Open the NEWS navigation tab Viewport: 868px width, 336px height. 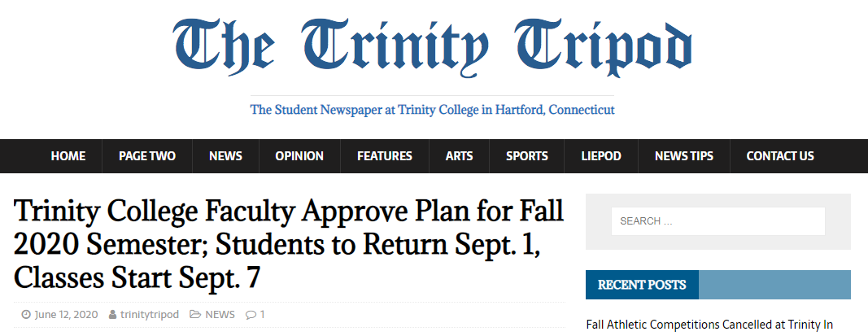[x=226, y=156]
